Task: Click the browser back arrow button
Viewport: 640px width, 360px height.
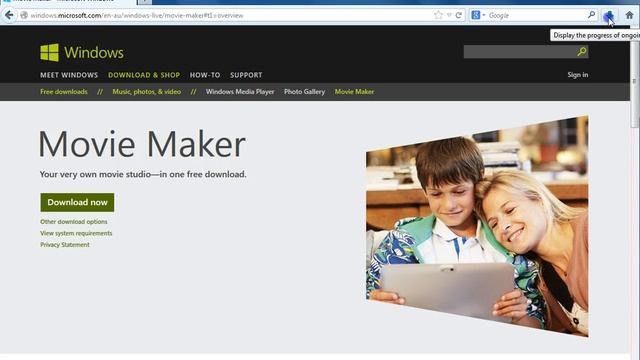Action: pos(9,16)
